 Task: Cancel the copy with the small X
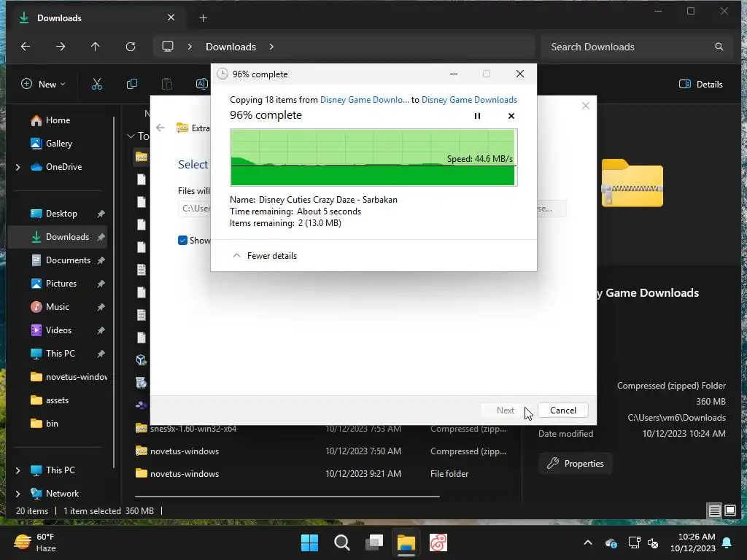(511, 116)
